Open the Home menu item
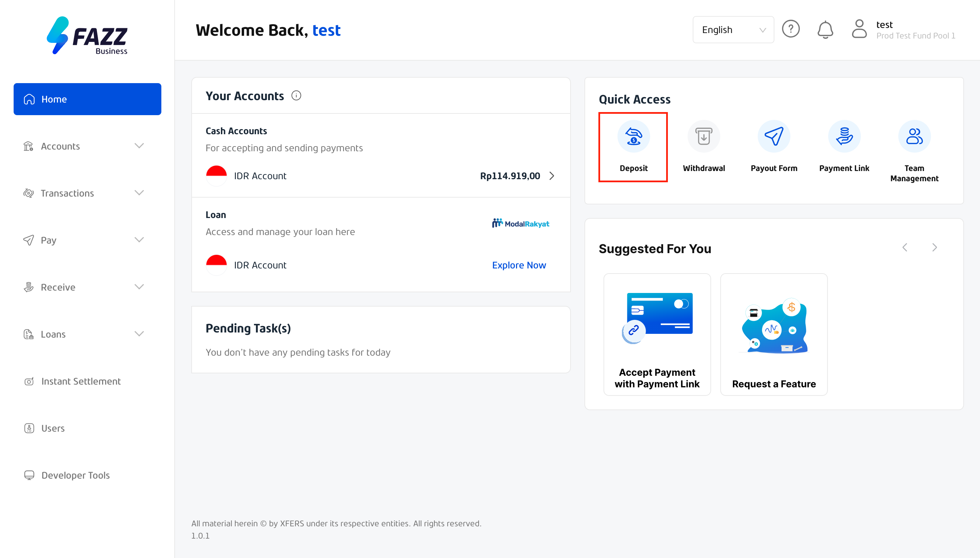 (87, 99)
